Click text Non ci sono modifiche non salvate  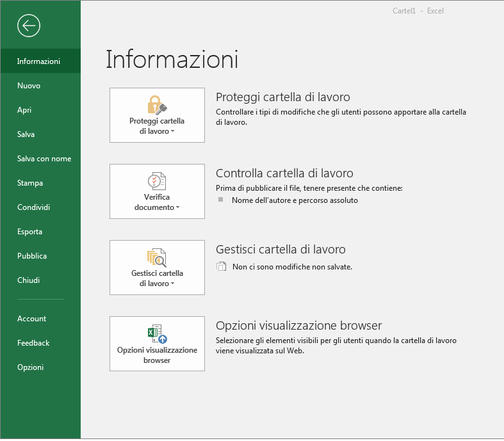click(292, 267)
